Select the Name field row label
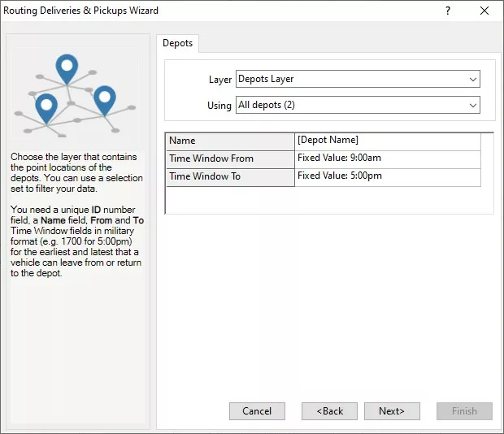Screen dimensions: 504x434 [230, 141]
